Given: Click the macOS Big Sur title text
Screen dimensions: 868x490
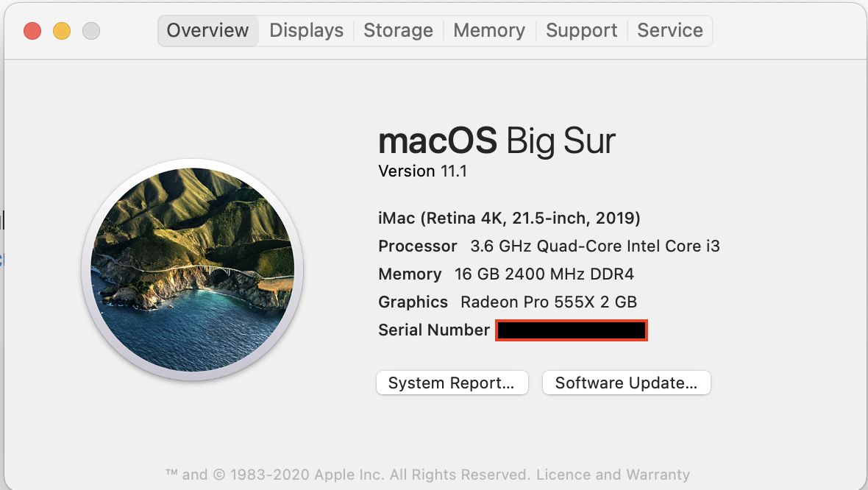Looking at the screenshot, I should click(x=497, y=140).
